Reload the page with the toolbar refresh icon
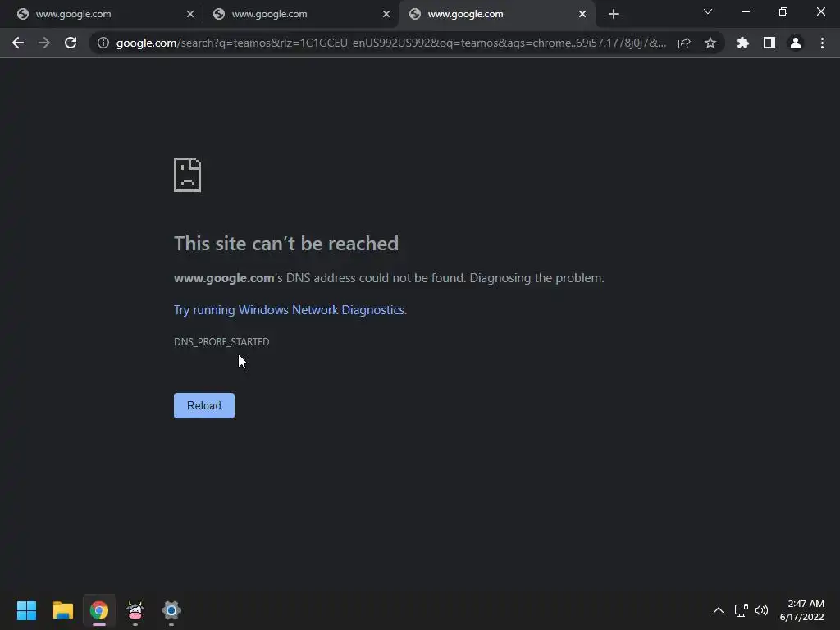The height and width of the screenshot is (630, 840). pyautogui.click(x=71, y=43)
